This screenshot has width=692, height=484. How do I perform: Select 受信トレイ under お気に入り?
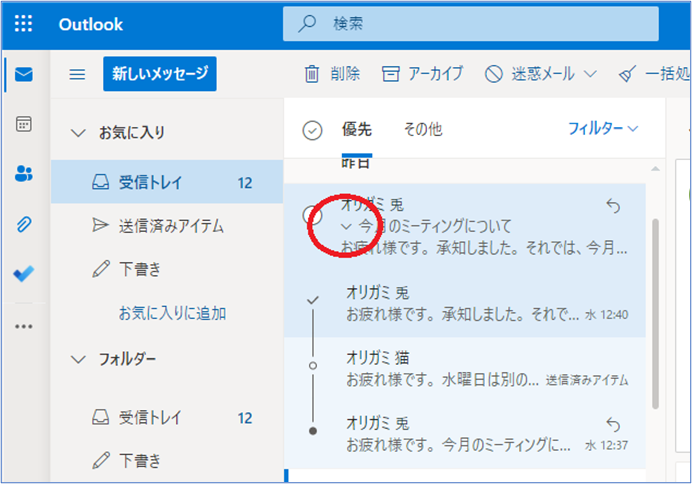click(x=167, y=182)
